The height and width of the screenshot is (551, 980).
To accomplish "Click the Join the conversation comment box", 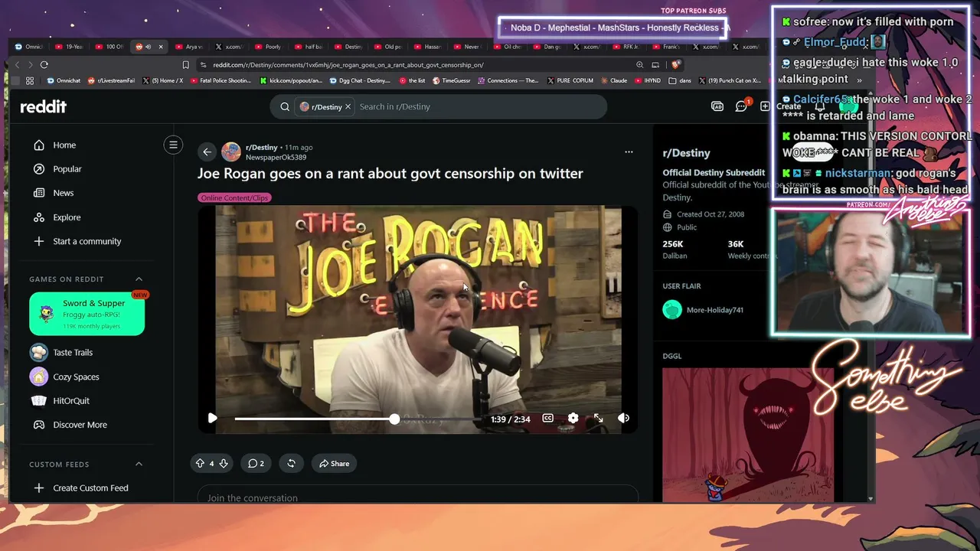I will (417, 495).
